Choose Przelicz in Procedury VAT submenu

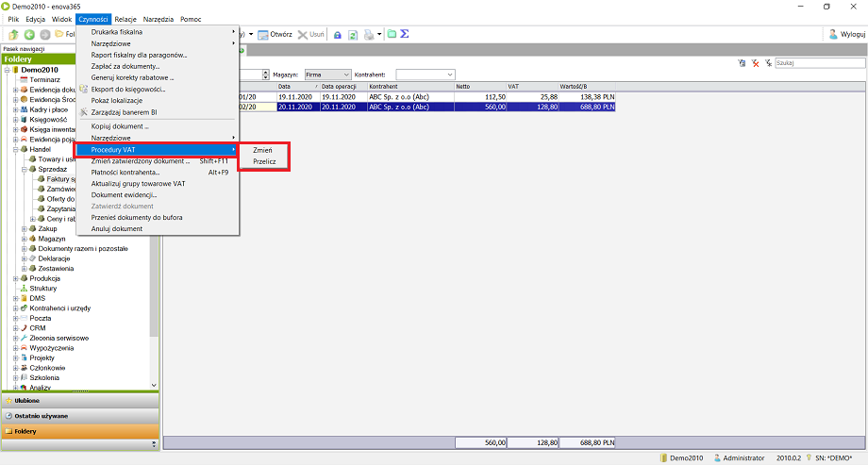click(x=264, y=161)
